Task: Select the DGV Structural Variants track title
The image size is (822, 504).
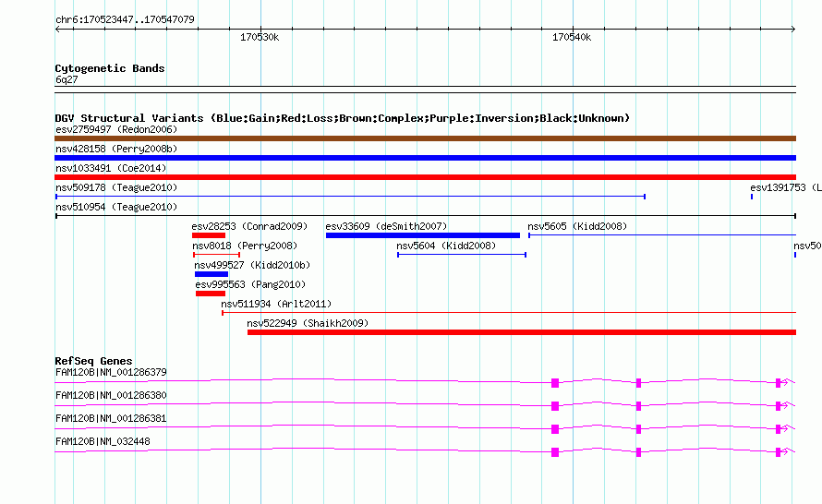Action: (x=343, y=118)
